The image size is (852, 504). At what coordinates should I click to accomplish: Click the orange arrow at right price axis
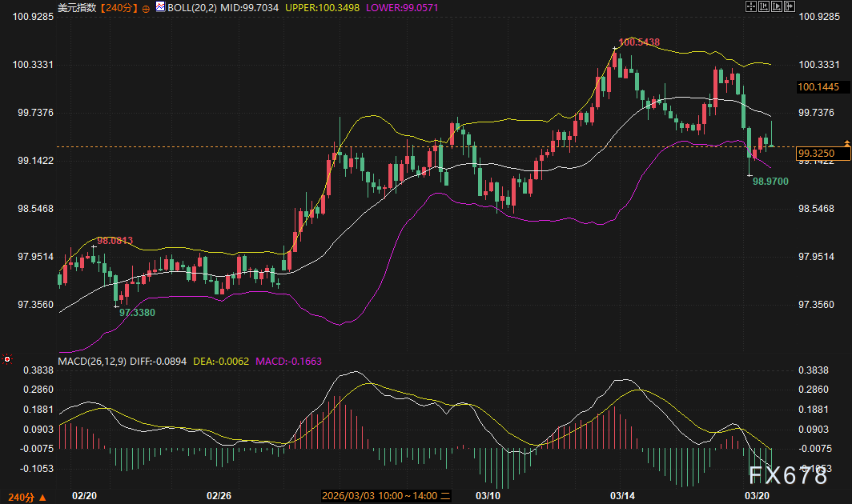(x=846, y=143)
